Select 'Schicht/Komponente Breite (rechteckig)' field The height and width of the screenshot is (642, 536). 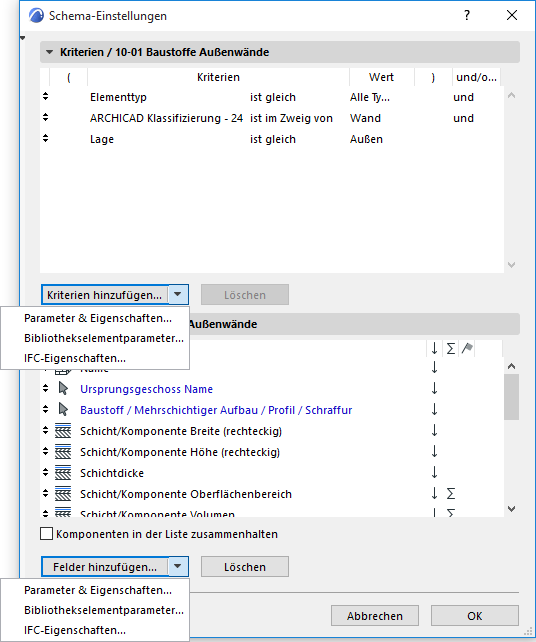[181, 431]
